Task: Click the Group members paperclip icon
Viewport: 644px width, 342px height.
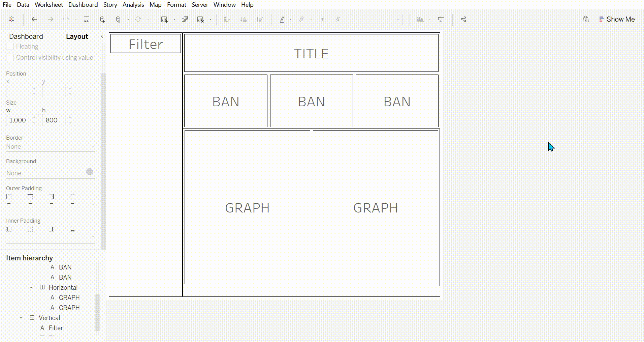Action: coord(301,19)
